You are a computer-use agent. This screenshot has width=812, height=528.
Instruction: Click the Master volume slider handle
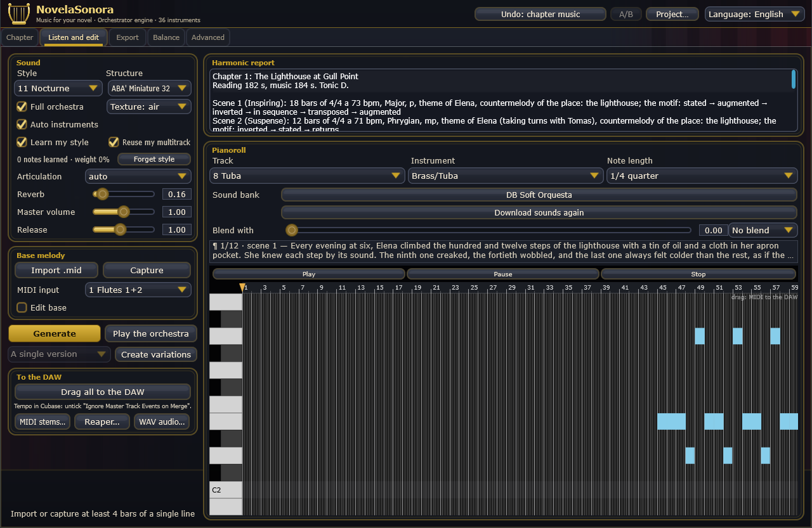(124, 212)
